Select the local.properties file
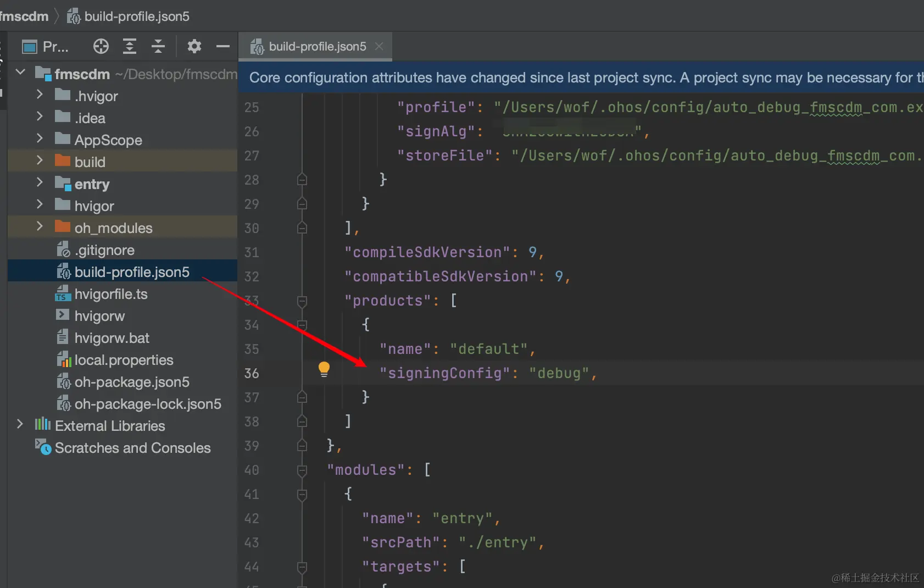This screenshot has height=588, width=924. 124,360
